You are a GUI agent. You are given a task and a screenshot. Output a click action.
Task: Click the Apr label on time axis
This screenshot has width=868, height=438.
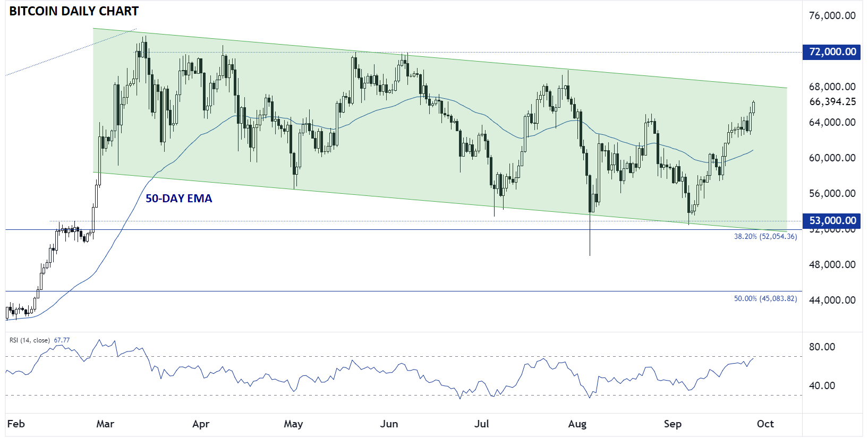(x=201, y=424)
